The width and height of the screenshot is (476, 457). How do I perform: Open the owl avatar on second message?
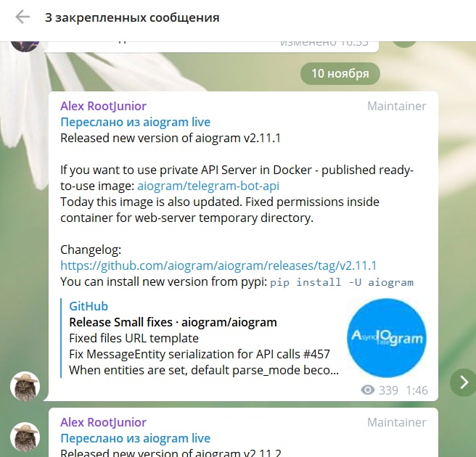click(x=25, y=437)
